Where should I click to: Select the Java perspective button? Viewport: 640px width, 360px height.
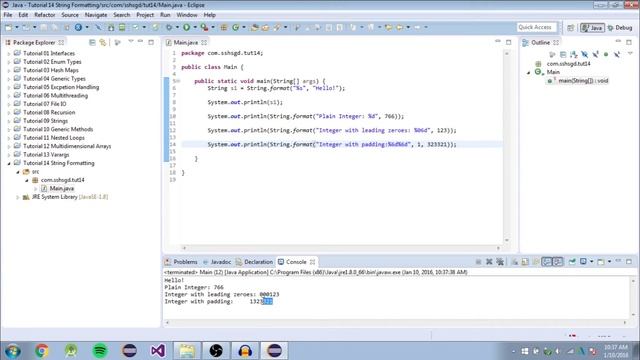pos(592,28)
